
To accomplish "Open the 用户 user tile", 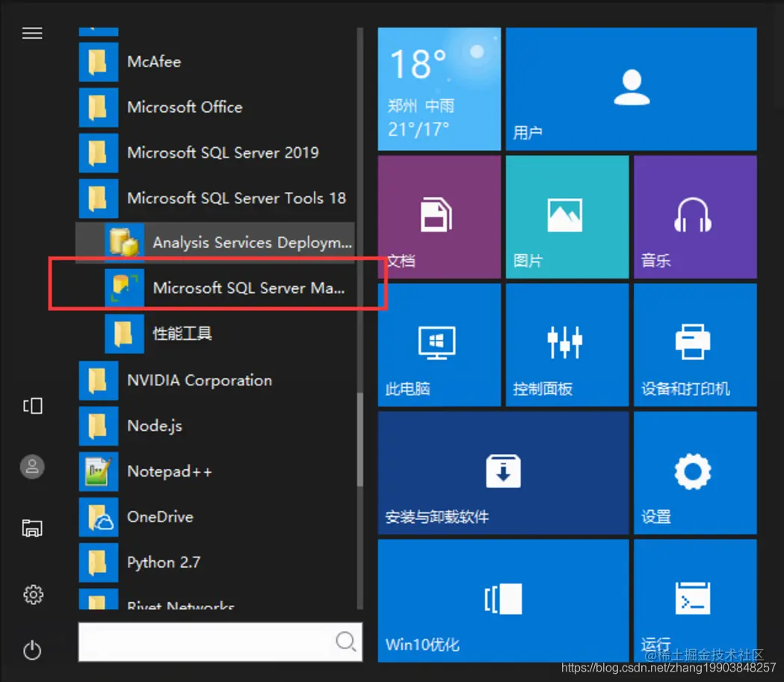I will (x=631, y=89).
